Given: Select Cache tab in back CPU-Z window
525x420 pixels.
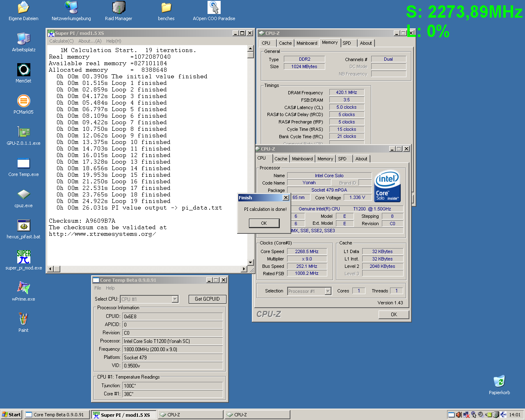Looking at the screenshot, I should pos(285,43).
